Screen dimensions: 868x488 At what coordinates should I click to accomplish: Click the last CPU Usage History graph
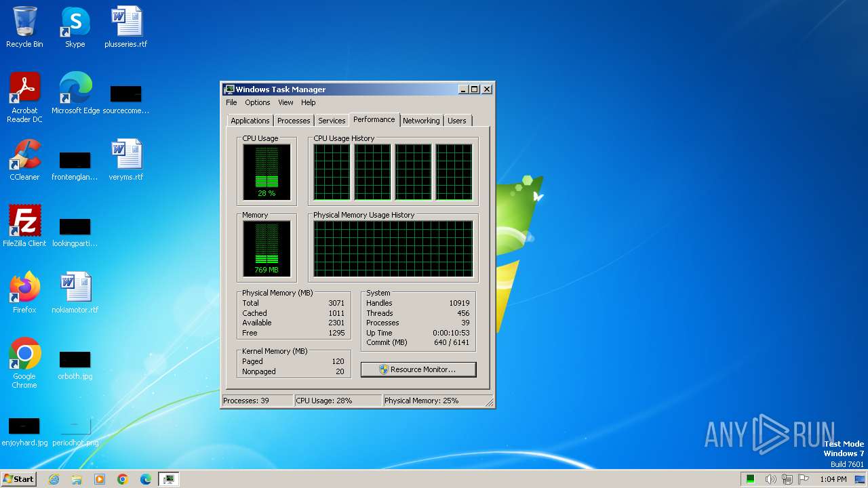pyautogui.click(x=454, y=172)
